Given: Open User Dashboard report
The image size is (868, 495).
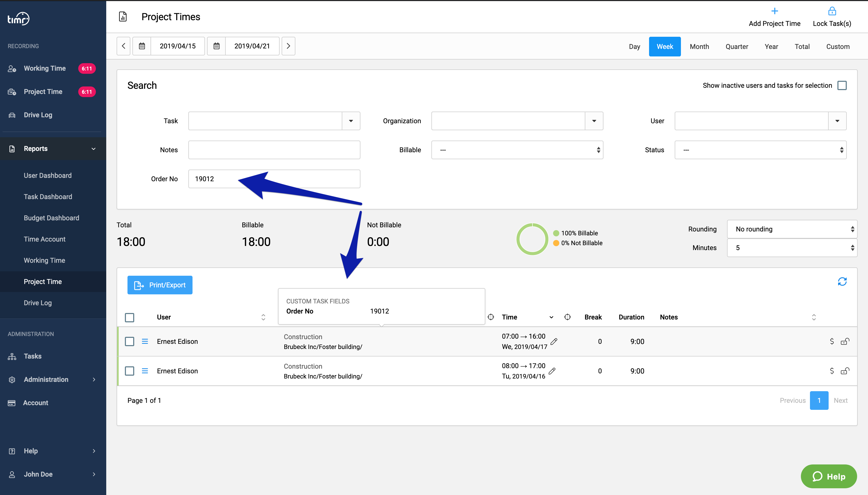Looking at the screenshot, I should coord(48,176).
